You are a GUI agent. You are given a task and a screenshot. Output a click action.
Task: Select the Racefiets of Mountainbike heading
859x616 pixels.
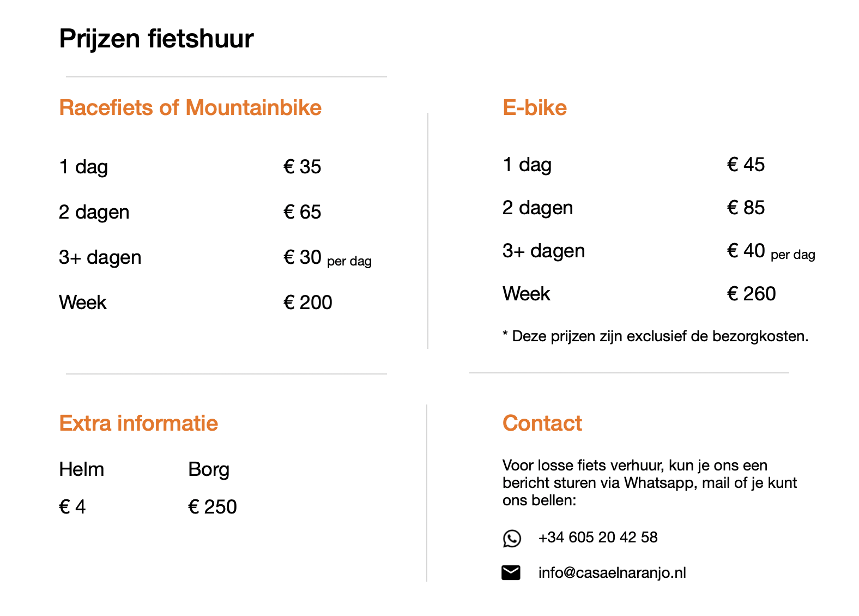190,107
